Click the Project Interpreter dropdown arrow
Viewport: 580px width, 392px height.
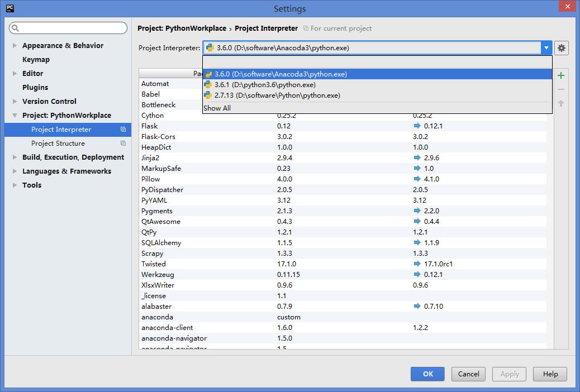pos(546,48)
